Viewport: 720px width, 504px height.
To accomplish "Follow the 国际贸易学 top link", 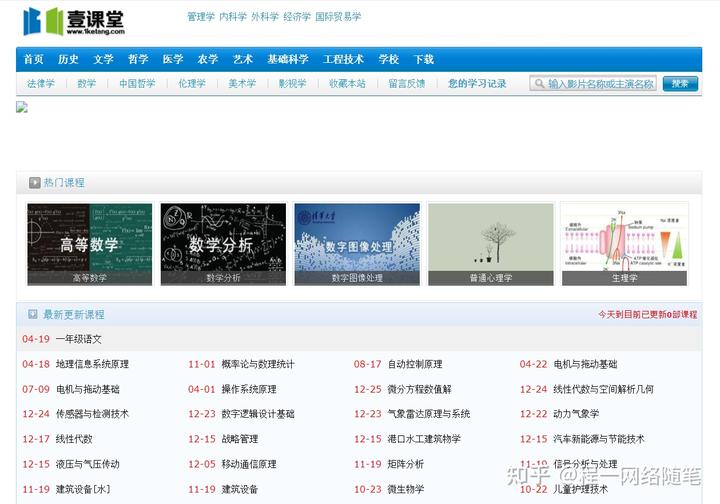I will [338, 17].
